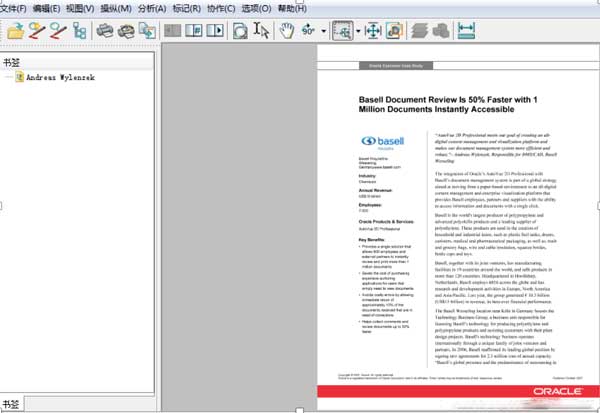
Task: Click the greyed previous page icon
Action: [x=173, y=30]
